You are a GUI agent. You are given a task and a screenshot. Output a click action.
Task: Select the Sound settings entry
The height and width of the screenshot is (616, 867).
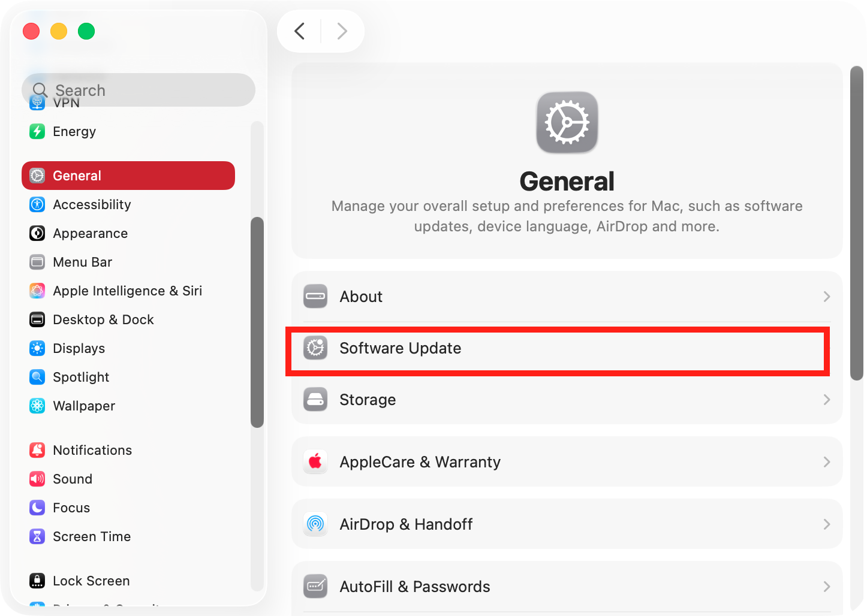tap(73, 479)
